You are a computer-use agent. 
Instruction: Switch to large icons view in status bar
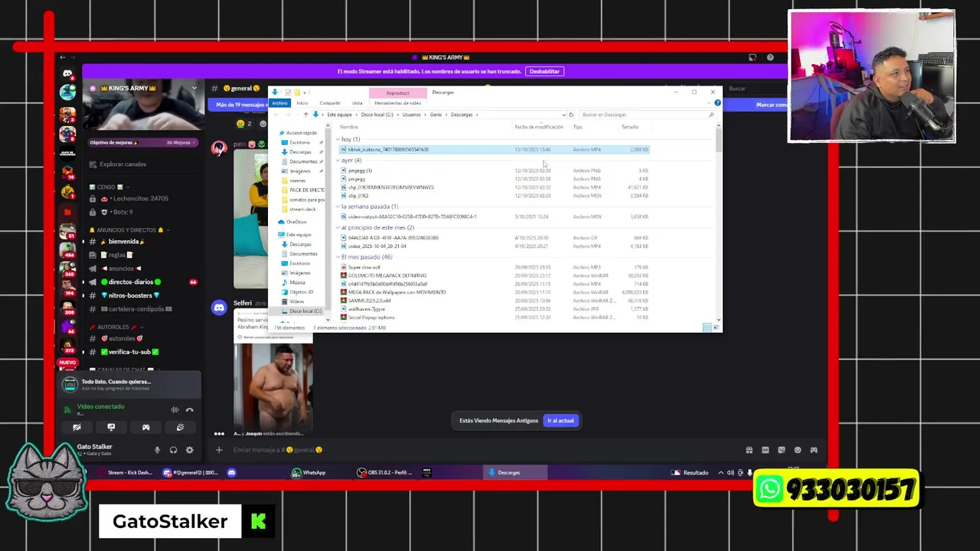pos(716,328)
